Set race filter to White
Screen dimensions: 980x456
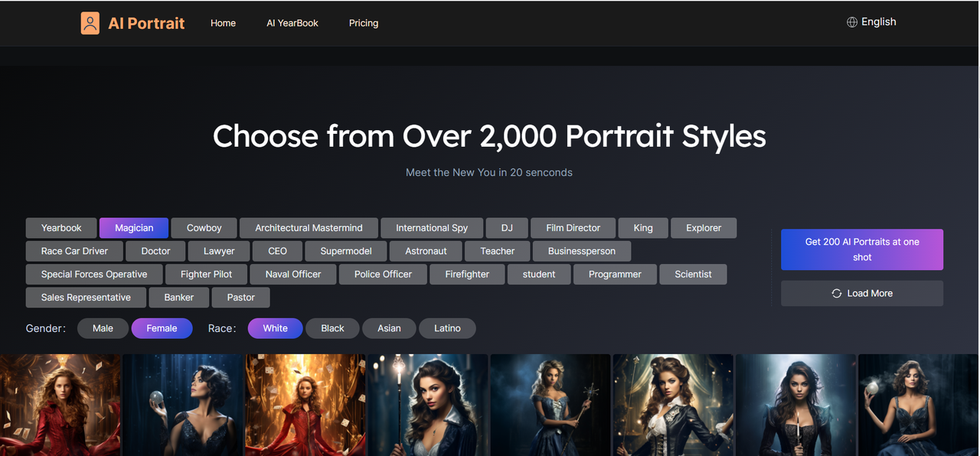coord(275,328)
